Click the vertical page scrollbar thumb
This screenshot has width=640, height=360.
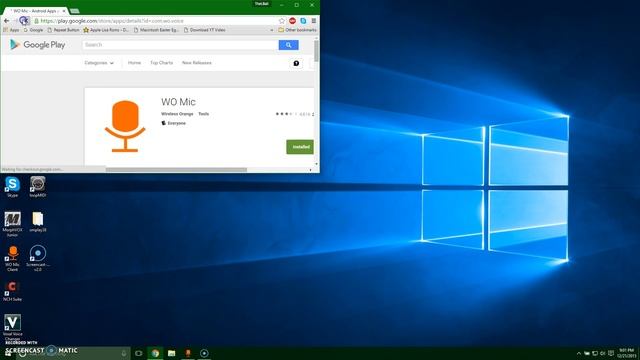[316, 51]
